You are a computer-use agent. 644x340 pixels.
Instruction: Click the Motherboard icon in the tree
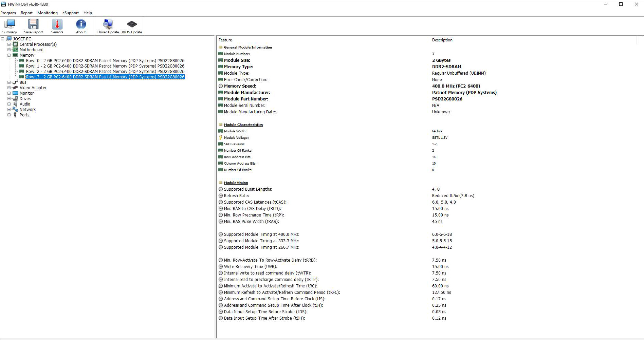tap(15, 50)
